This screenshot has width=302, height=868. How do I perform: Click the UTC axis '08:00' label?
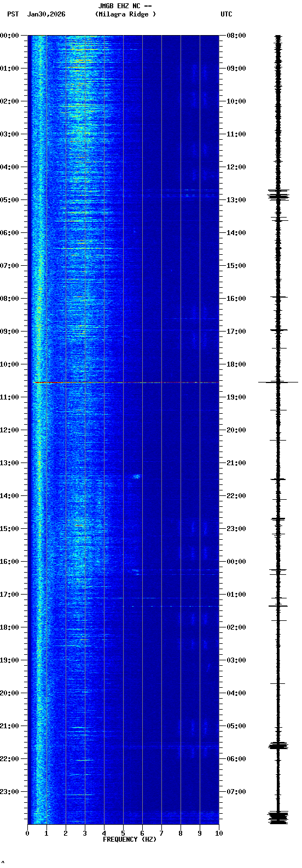coord(236,36)
